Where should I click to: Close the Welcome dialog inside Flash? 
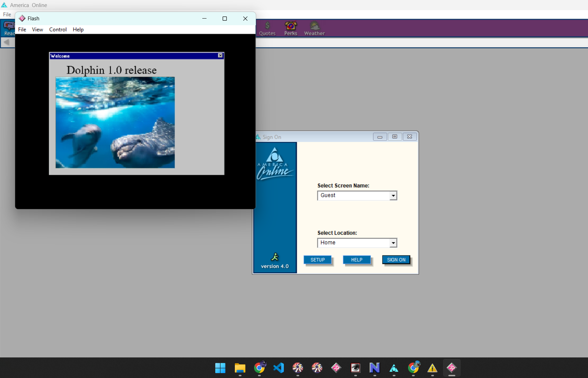pyautogui.click(x=220, y=55)
